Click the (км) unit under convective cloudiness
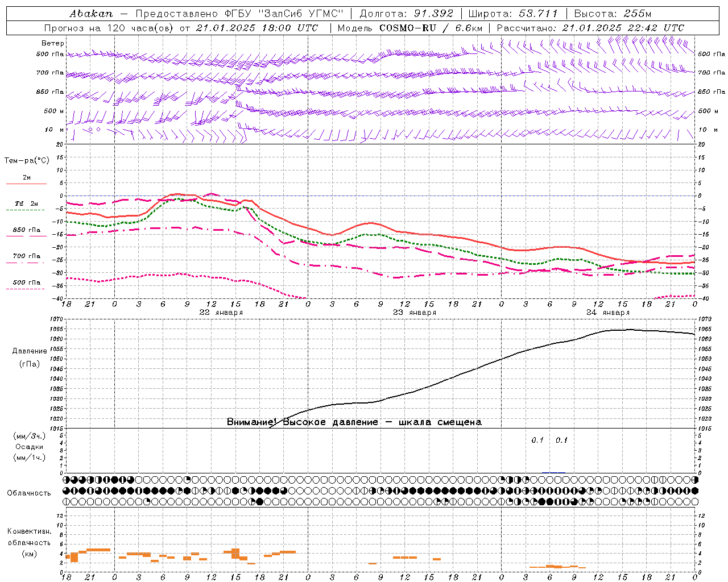The height and width of the screenshot is (582, 728). pyautogui.click(x=30, y=554)
